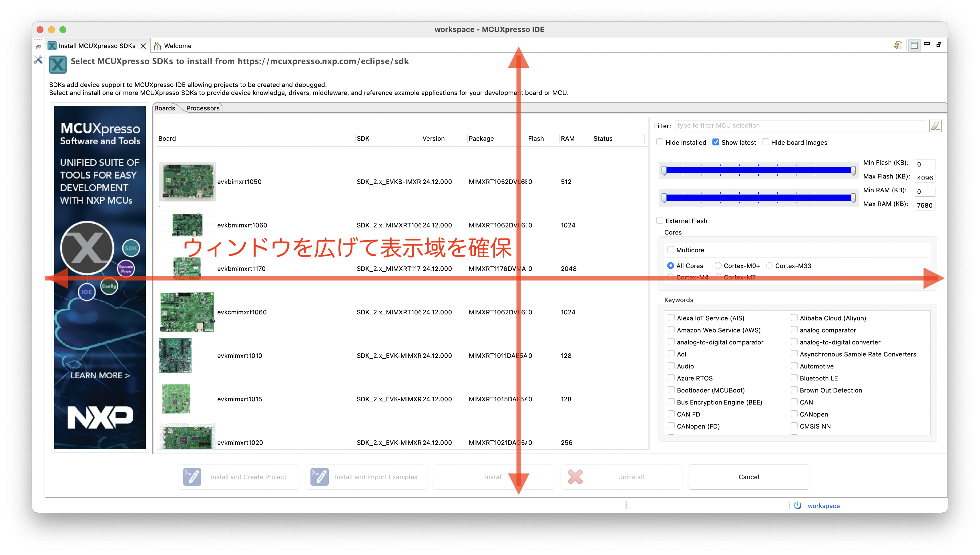Enable the Hide board images checkbox
980x555 pixels.
click(x=766, y=142)
